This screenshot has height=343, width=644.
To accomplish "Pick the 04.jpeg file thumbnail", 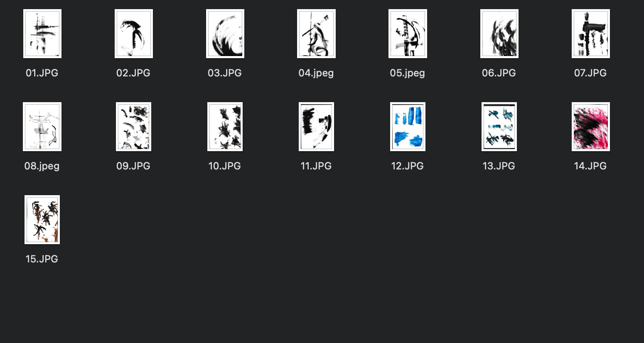I will tap(316, 34).
